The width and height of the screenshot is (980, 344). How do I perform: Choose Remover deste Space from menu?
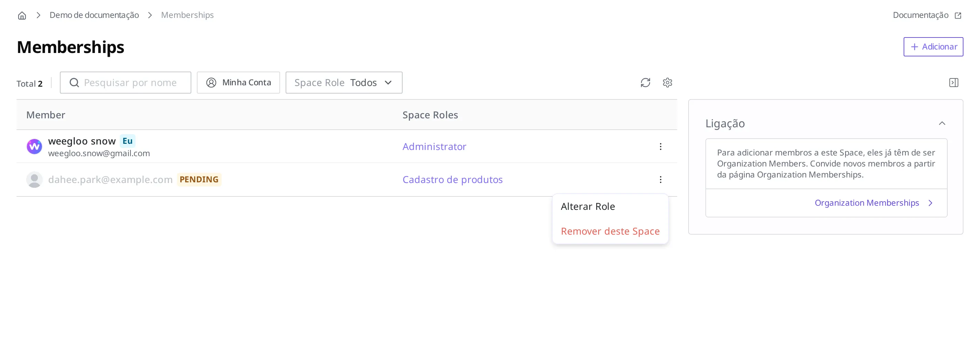point(610,232)
